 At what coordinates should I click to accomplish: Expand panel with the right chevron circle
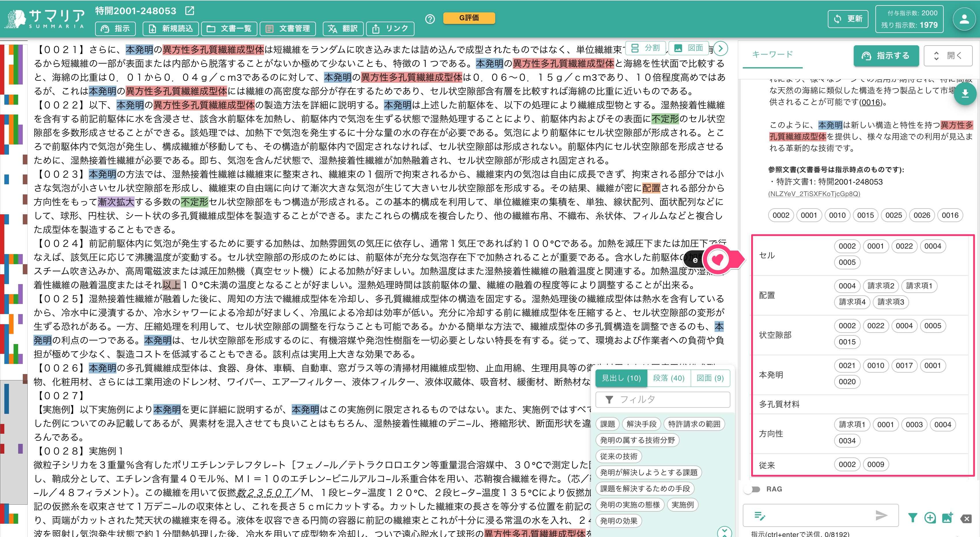pyautogui.click(x=721, y=48)
